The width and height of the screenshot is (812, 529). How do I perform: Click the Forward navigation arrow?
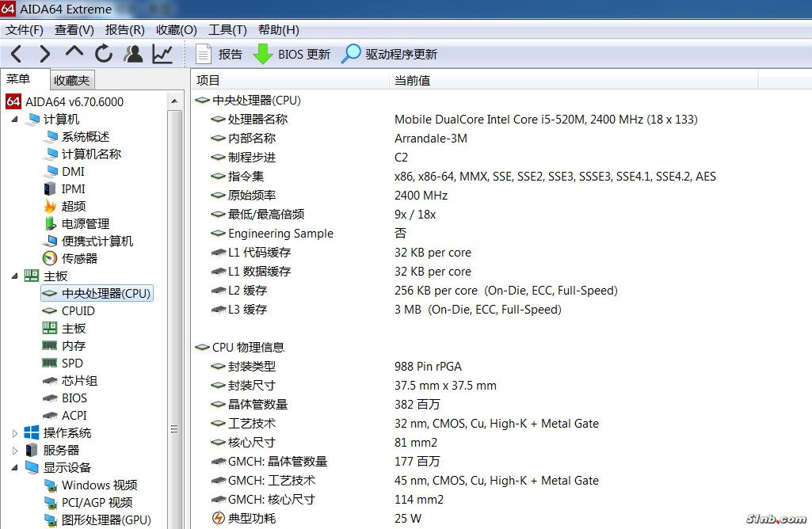pyautogui.click(x=44, y=54)
